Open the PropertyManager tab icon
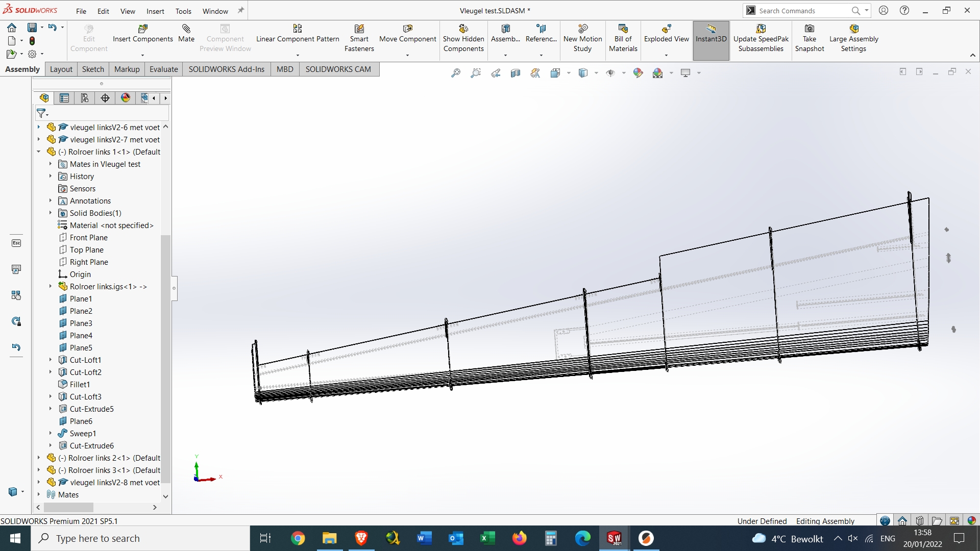This screenshot has width=980, height=551. pos(64,98)
